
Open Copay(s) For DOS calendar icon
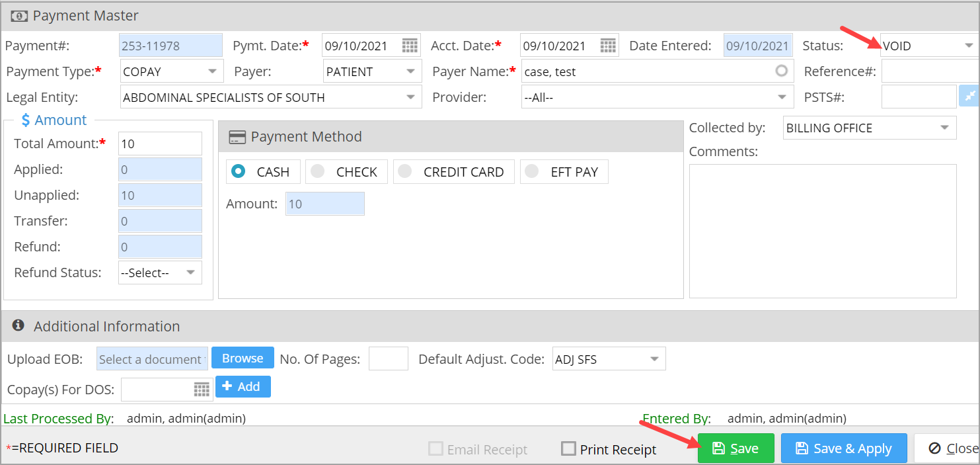pyautogui.click(x=202, y=390)
